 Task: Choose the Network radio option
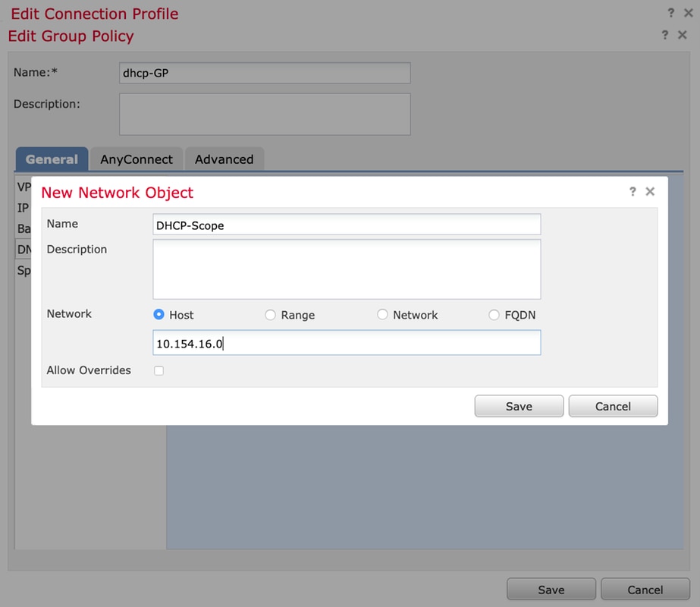tap(382, 314)
